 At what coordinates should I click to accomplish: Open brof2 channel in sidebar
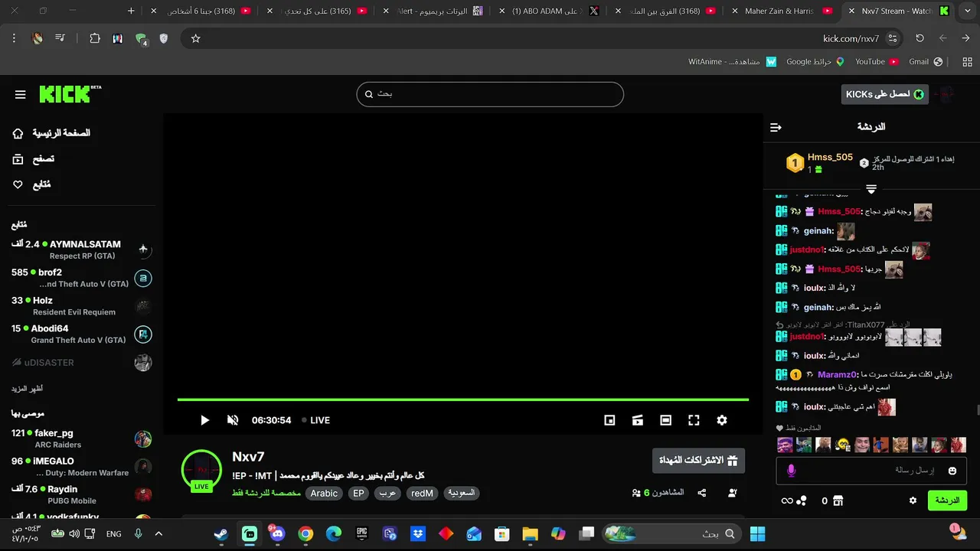point(81,278)
